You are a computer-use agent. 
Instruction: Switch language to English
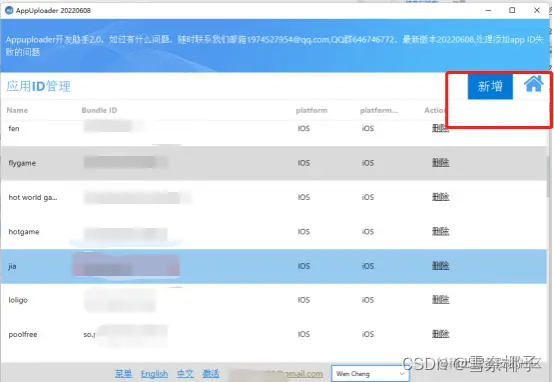(x=154, y=374)
